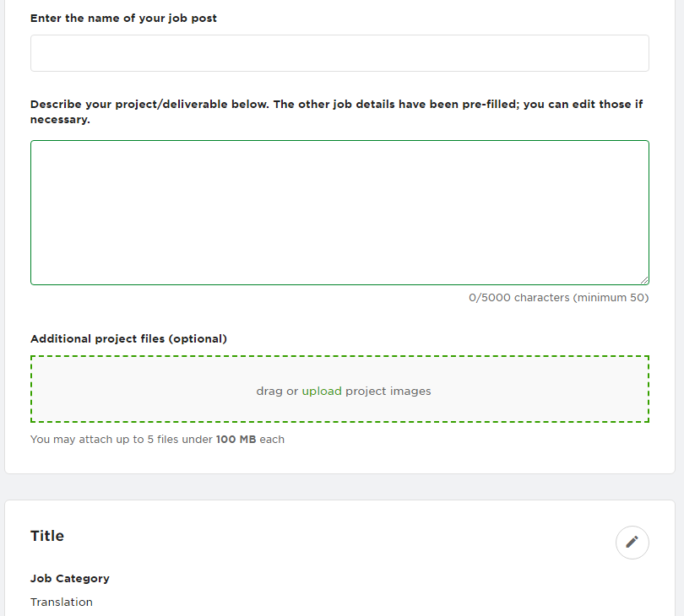Click inside the project description text area
684x616 pixels.
339,213
